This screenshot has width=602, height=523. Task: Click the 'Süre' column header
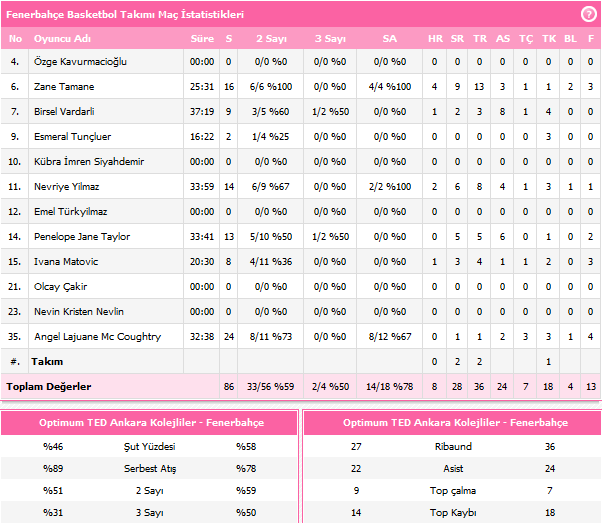click(x=202, y=38)
